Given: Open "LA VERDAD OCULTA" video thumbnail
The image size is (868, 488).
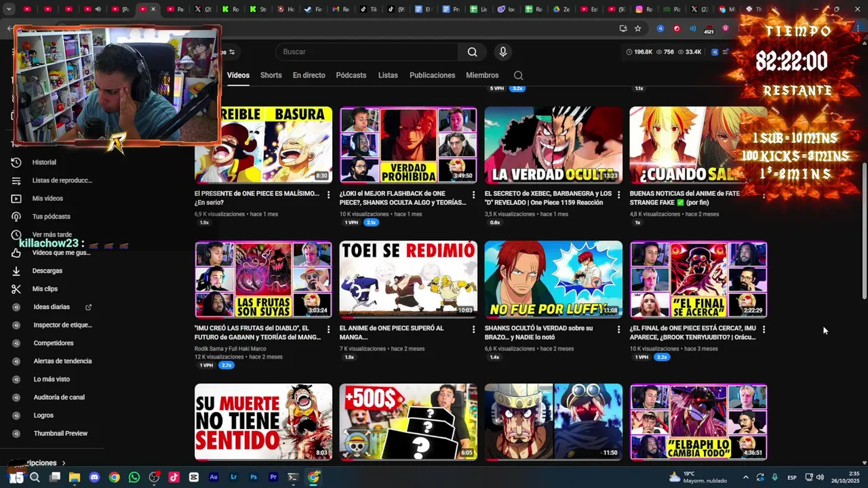Looking at the screenshot, I should click(553, 145).
